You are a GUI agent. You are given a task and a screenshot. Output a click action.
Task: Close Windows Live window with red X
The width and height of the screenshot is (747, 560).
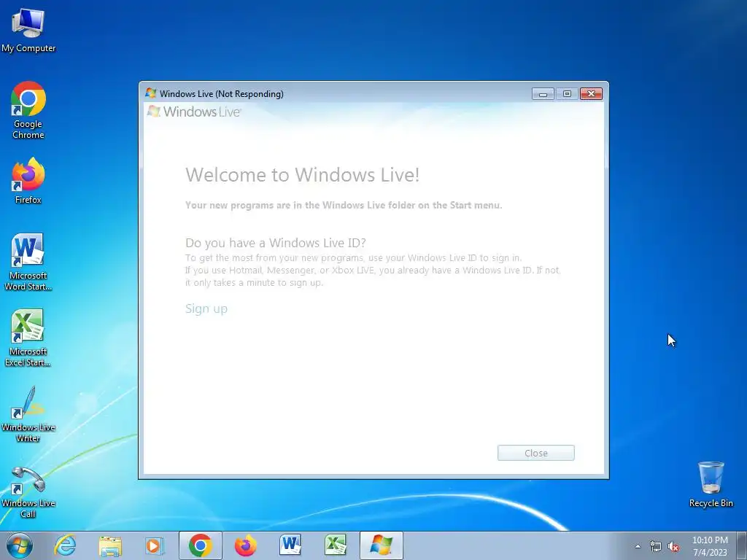pos(591,94)
